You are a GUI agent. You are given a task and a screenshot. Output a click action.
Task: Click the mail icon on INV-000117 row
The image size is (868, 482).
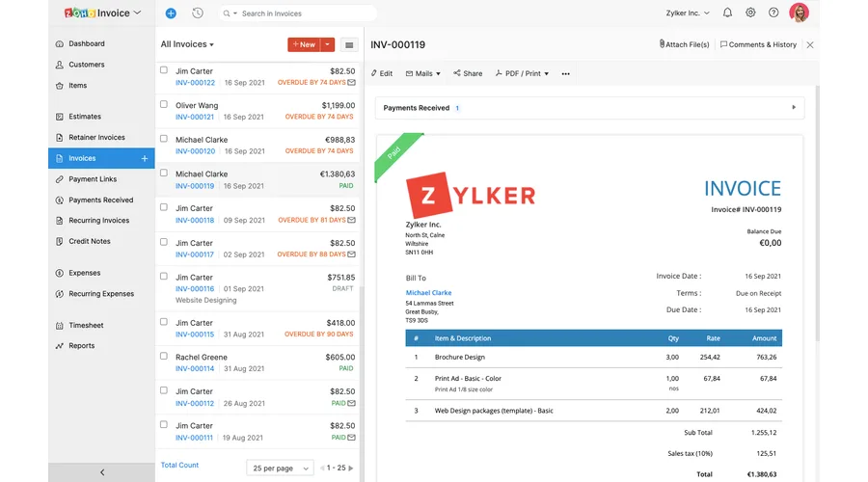[351, 254]
